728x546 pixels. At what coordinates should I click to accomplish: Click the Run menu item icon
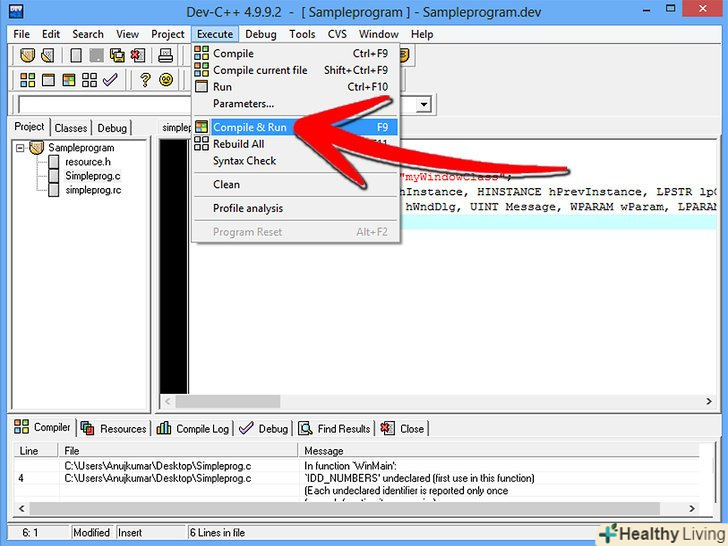(x=202, y=86)
